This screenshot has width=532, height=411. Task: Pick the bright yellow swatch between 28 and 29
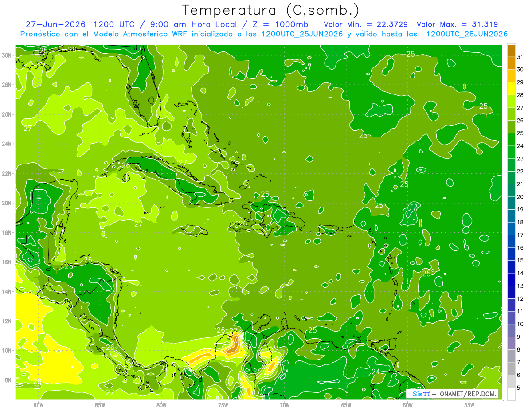(511, 89)
